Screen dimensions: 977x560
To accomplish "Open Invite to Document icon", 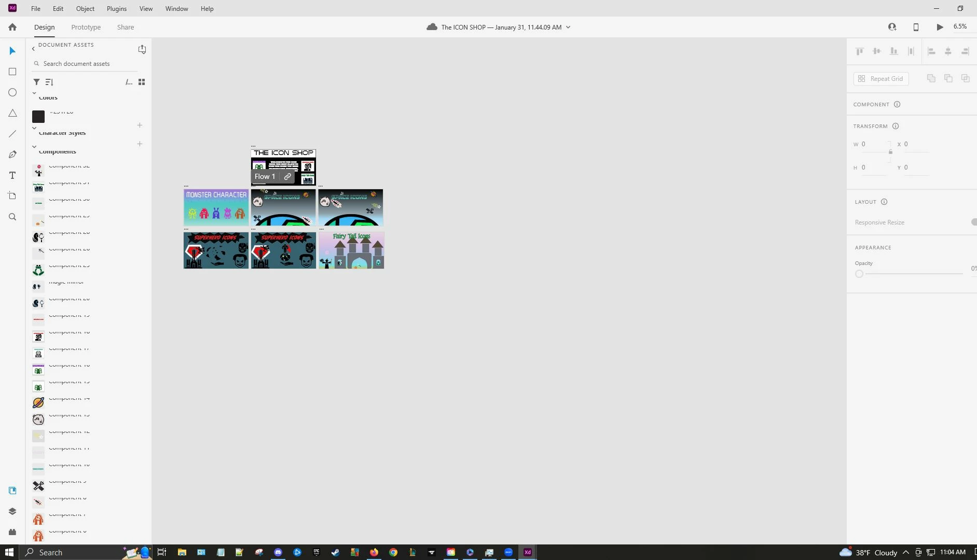I will pos(892,27).
